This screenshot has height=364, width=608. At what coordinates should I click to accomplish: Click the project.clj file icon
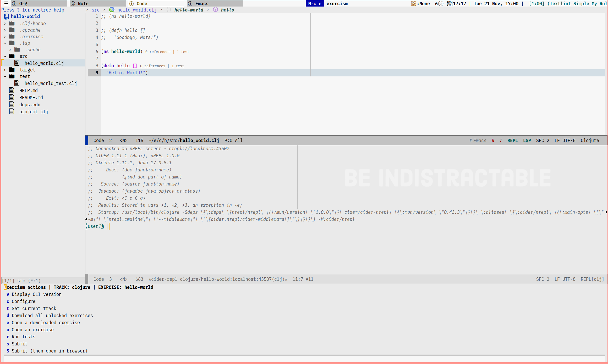coord(12,111)
